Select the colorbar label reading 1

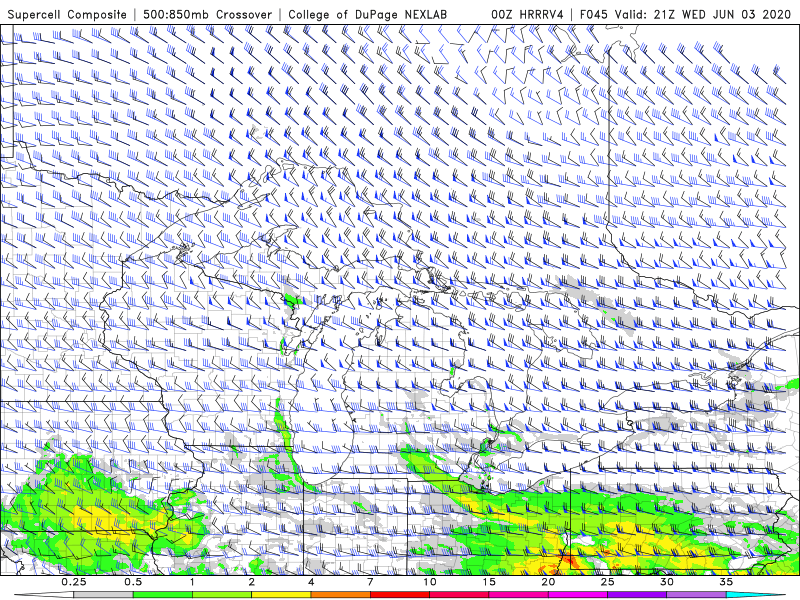point(192,582)
